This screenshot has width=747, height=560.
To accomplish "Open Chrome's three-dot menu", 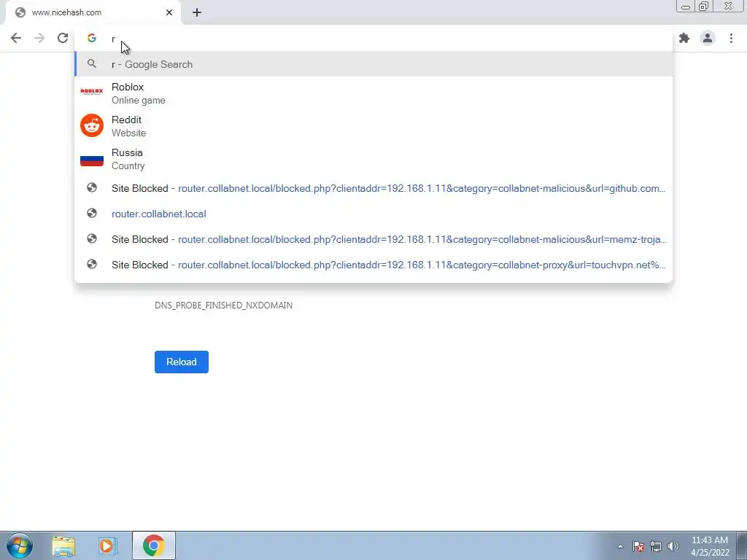I will [731, 38].
